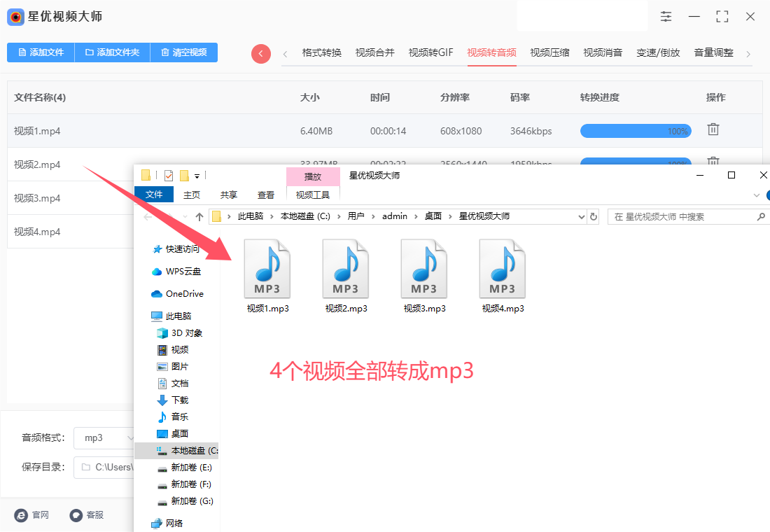Open the 视频 library in navigation pane
This screenshot has height=532, width=770.
(x=173, y=350)
